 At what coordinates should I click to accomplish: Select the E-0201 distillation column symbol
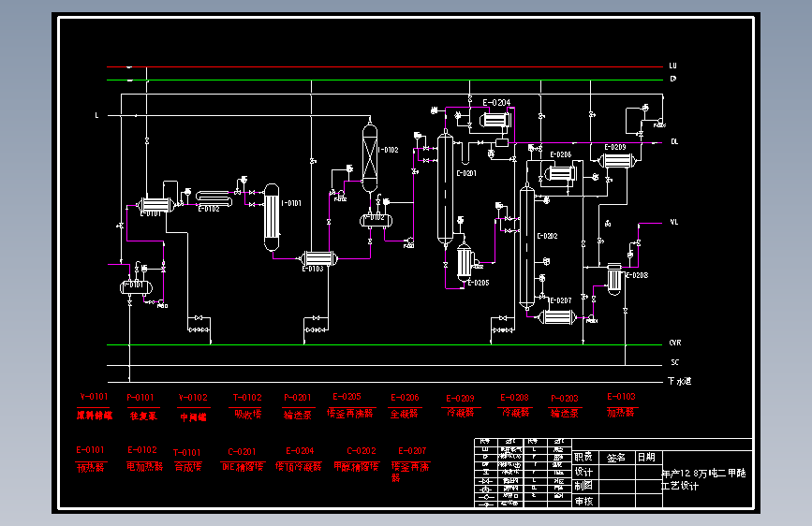[445, 188]
